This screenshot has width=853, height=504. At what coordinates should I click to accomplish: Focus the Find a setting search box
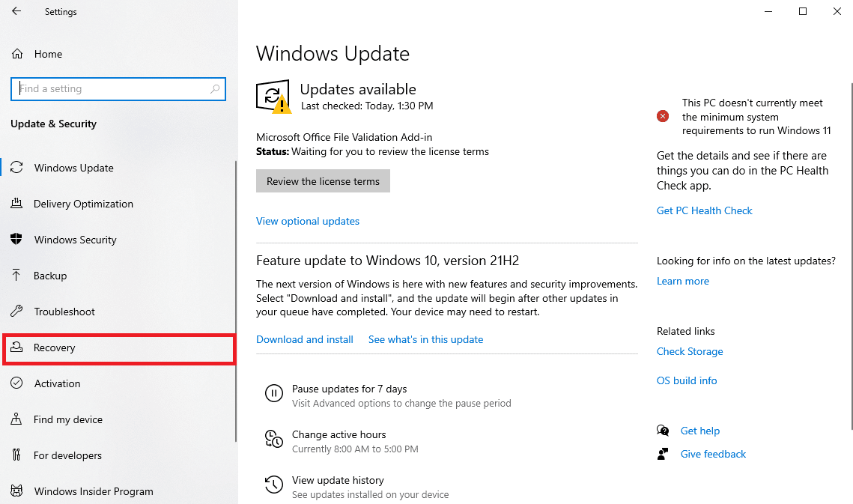pos(112,88)
